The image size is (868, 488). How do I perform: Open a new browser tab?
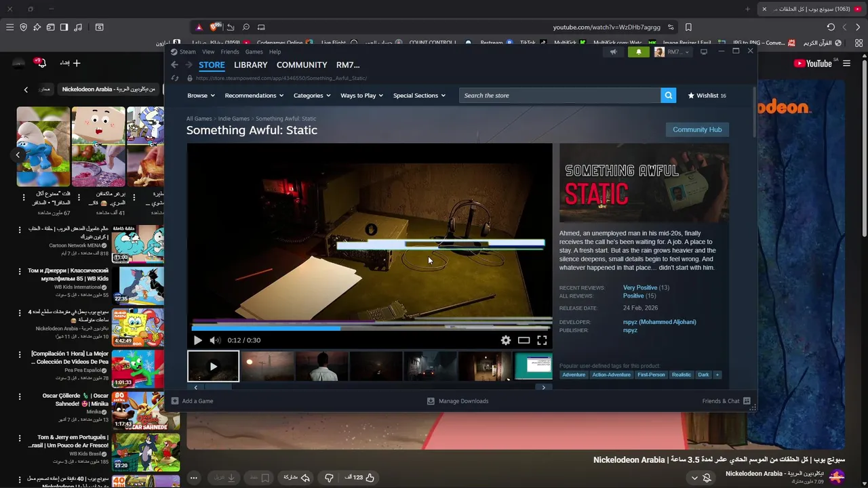tap(748, 9)
